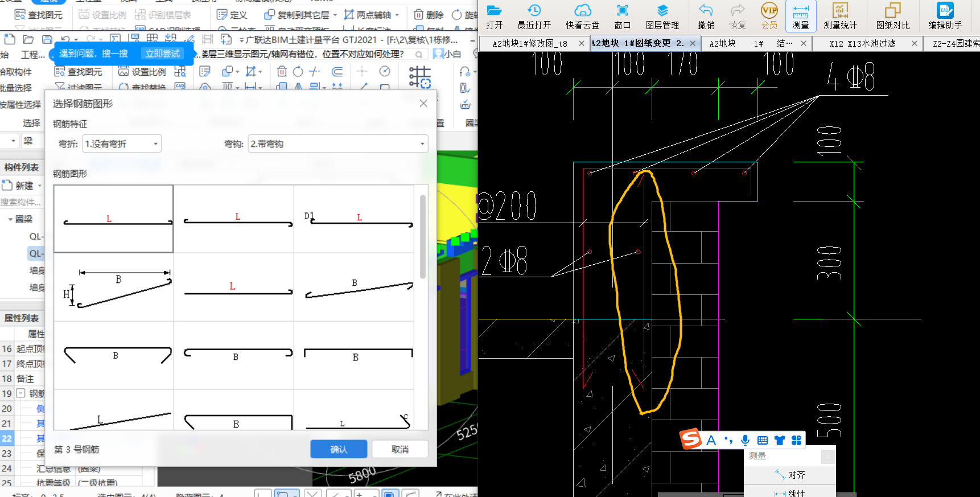Viewport: 980px width, 497px height.
Task: Close the A2地块1#修改图_t8 tab
Action: click(581, 43)
